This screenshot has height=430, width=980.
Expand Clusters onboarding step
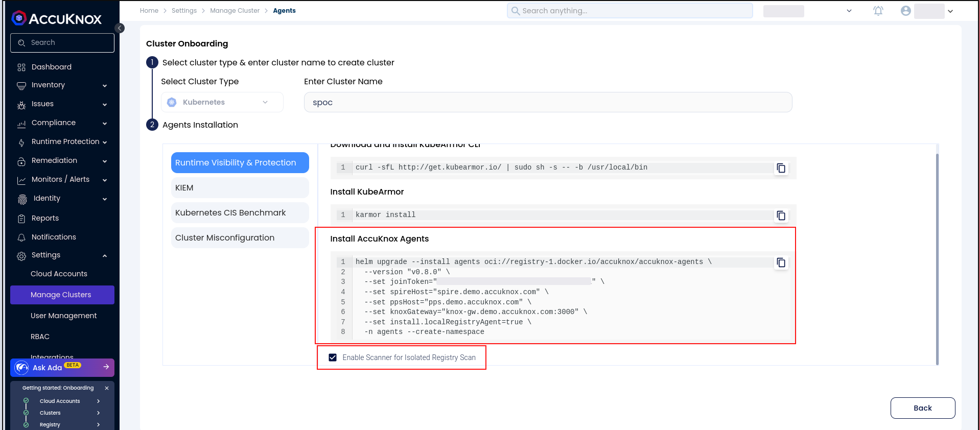click(99, 413)
